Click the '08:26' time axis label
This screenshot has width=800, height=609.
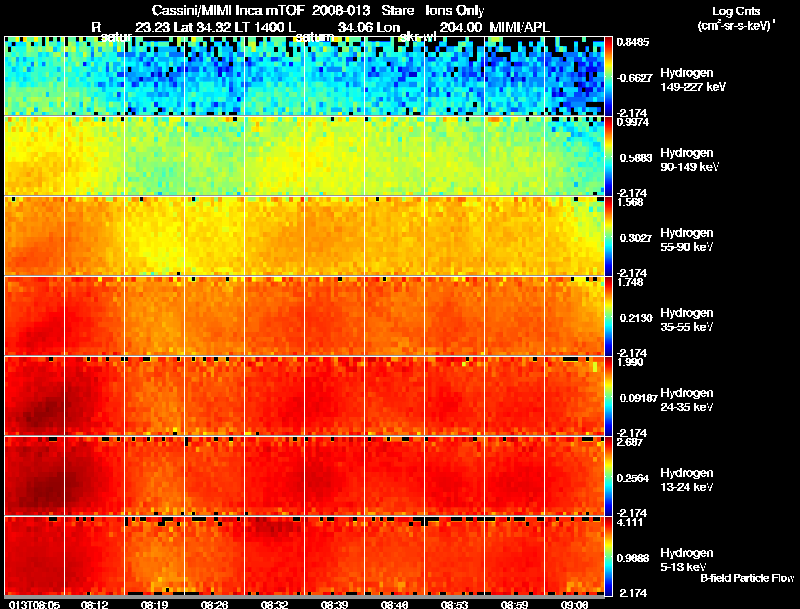point(214,604)
